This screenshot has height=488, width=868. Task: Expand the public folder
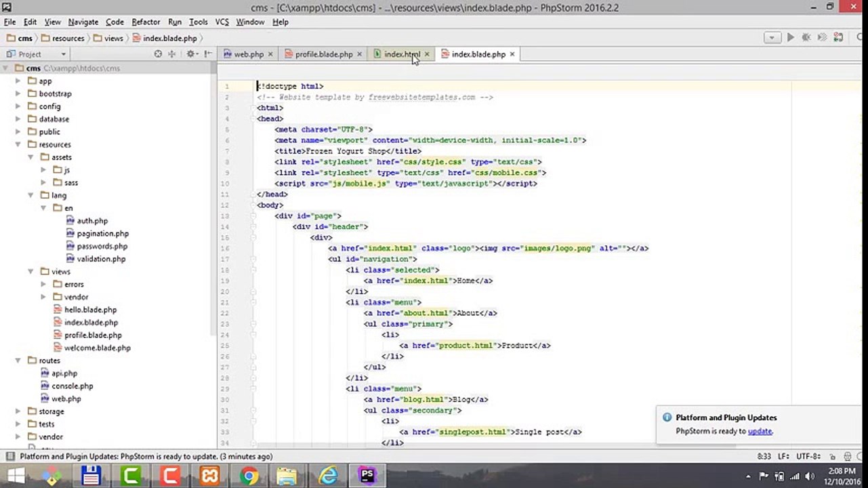(x=18, y=131)
